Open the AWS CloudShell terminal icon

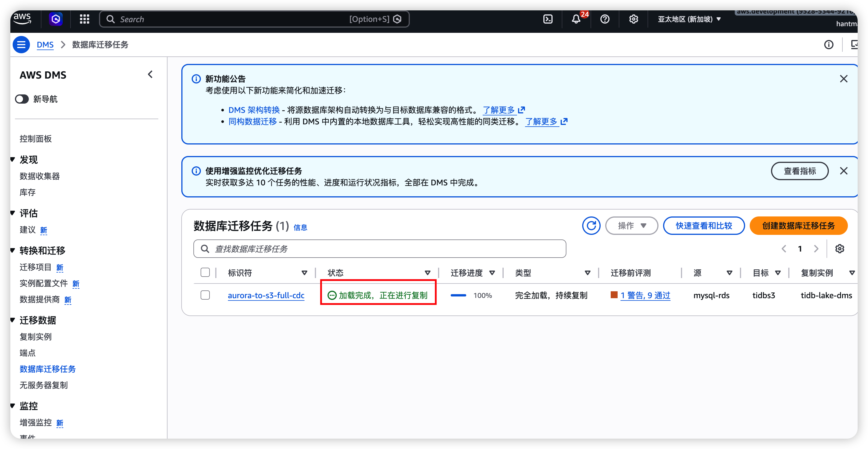548,19
